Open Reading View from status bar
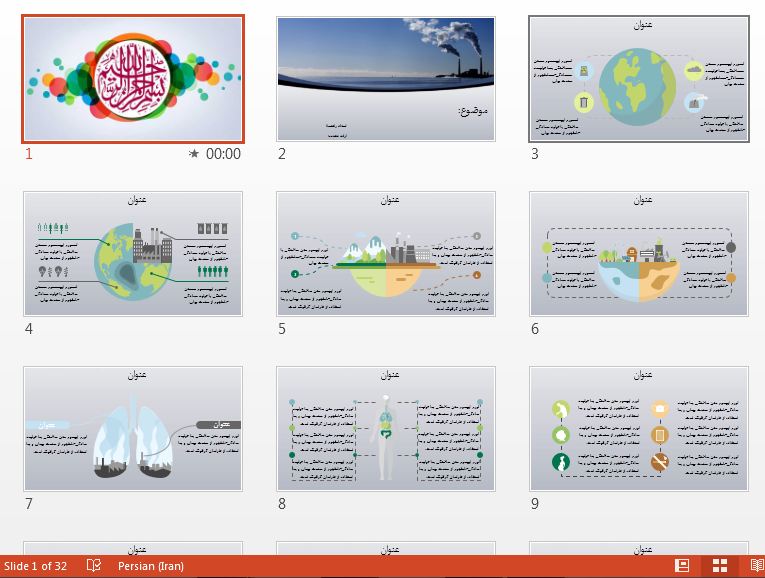Viewport: 765px width, 578px height. coord(754,566)
